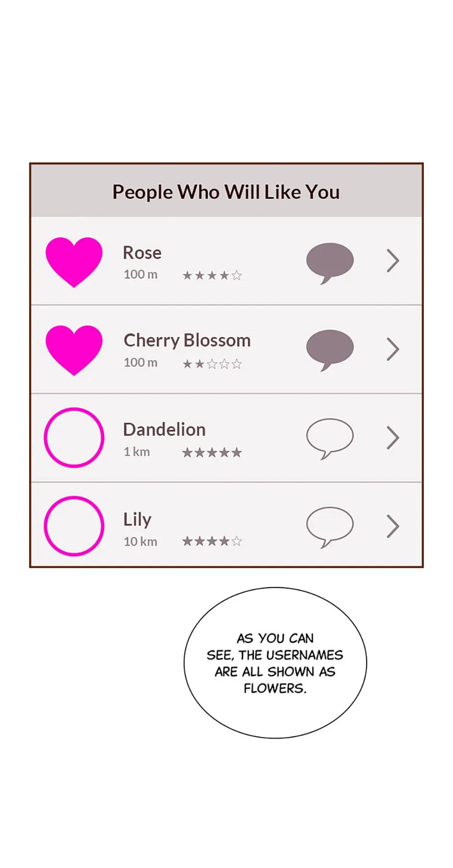Viewport: 453px width, 868px height.
Task: Open chat with Cherry Blossom
Action: [x=330, y=349]
